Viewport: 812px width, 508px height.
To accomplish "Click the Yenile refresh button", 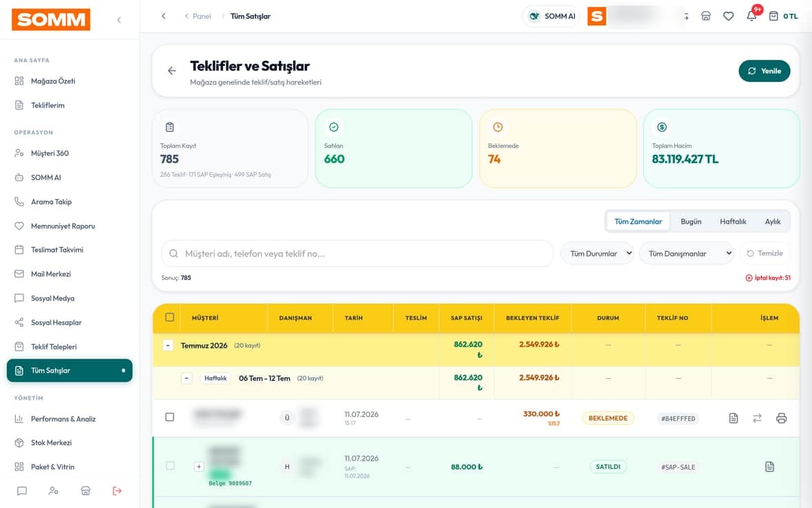I will coord(765,71).
